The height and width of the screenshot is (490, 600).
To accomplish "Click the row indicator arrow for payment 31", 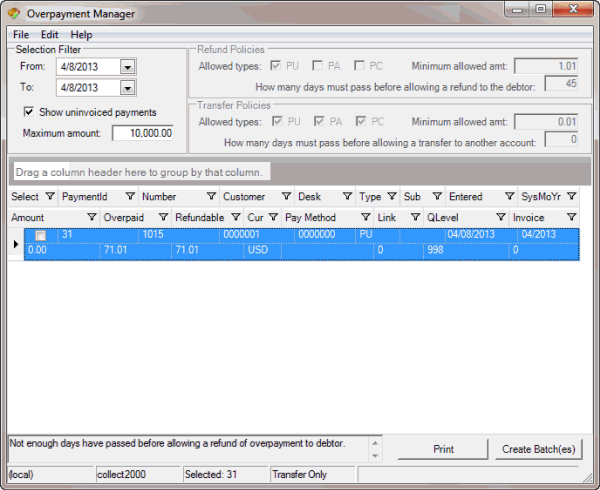I will (x=15, y=244).
